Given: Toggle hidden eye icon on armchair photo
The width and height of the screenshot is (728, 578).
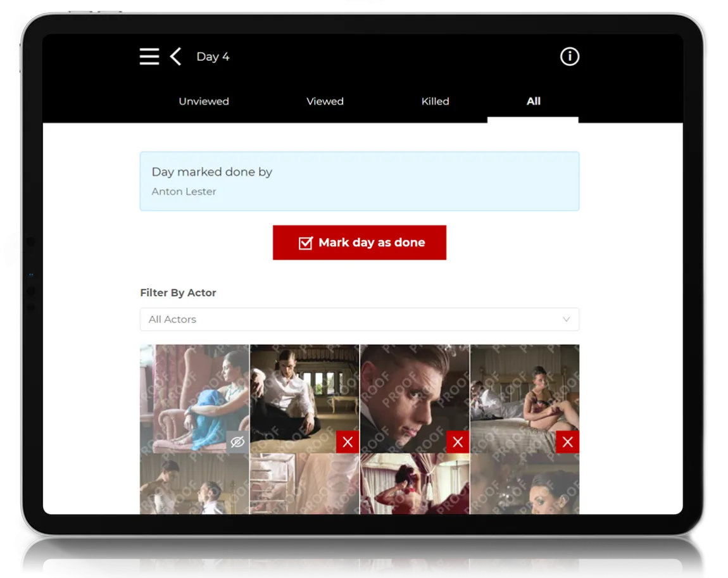Looking at the screenshot, I should 237,442.
